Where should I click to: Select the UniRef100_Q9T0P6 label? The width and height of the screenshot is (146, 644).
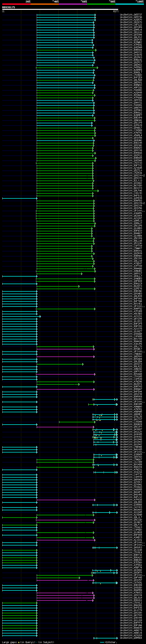click(131, 27)
